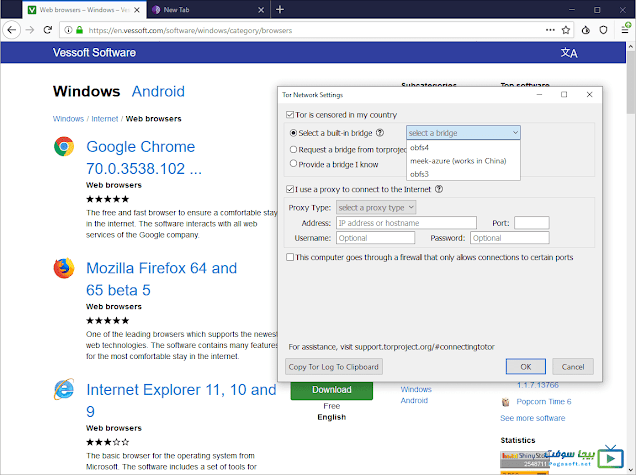Select the built-in bridge radio option
636x475 pixels.
tap(293, 133)
